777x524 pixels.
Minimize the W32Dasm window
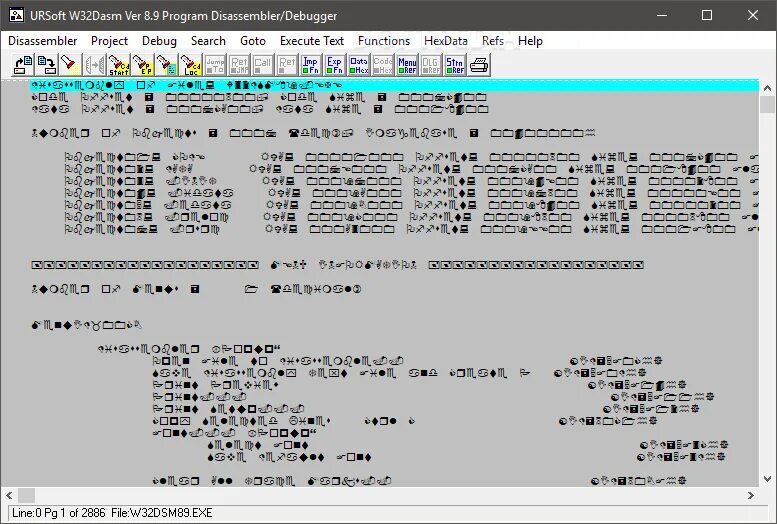(x=662, y=15)
